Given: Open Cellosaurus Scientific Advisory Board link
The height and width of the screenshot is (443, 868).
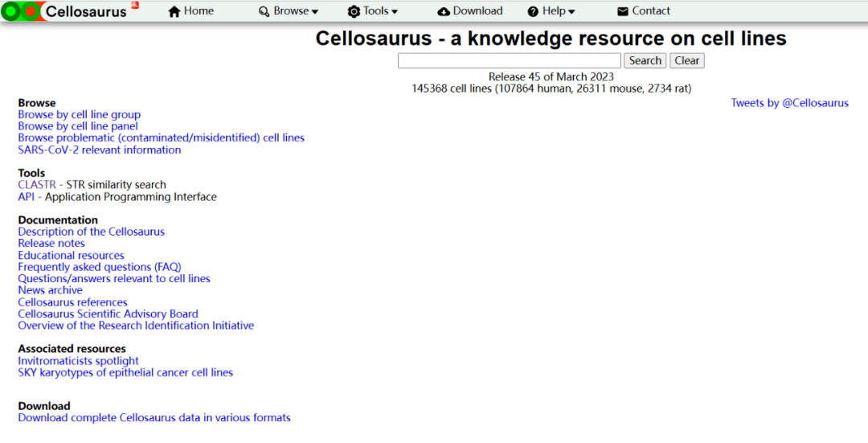Looking at the screenshot, I should [108, 314].
